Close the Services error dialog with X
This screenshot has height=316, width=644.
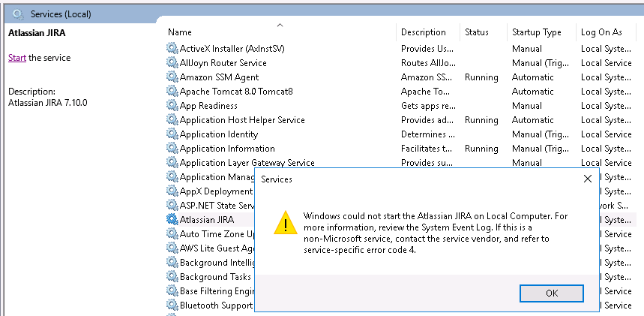click(588, 179)
